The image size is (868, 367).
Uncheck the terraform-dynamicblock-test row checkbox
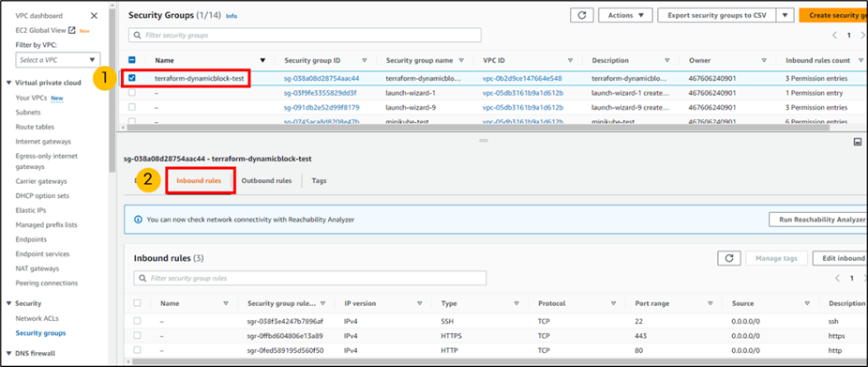(x=132, y=78)
